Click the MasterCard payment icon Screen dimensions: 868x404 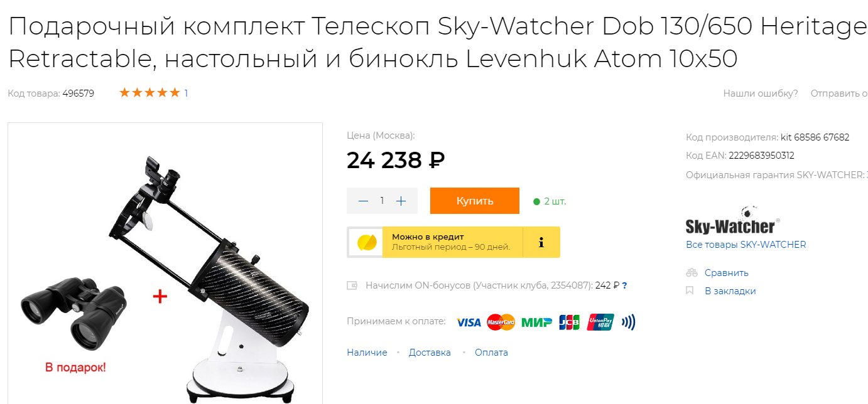click(501, 322)
